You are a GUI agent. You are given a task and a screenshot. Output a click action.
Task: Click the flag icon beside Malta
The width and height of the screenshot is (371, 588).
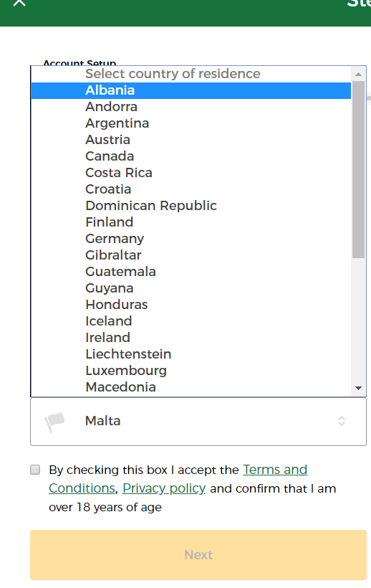point(54,422)
